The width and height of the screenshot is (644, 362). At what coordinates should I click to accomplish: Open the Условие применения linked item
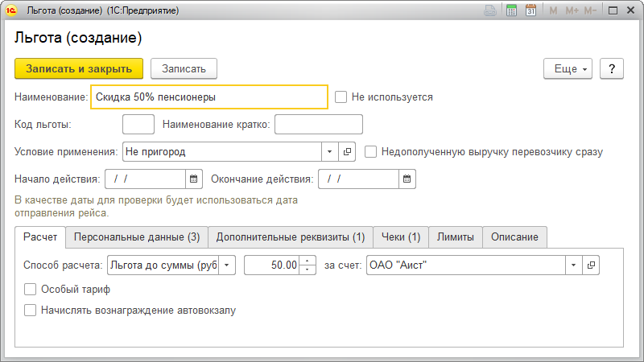tap(348, 151)
